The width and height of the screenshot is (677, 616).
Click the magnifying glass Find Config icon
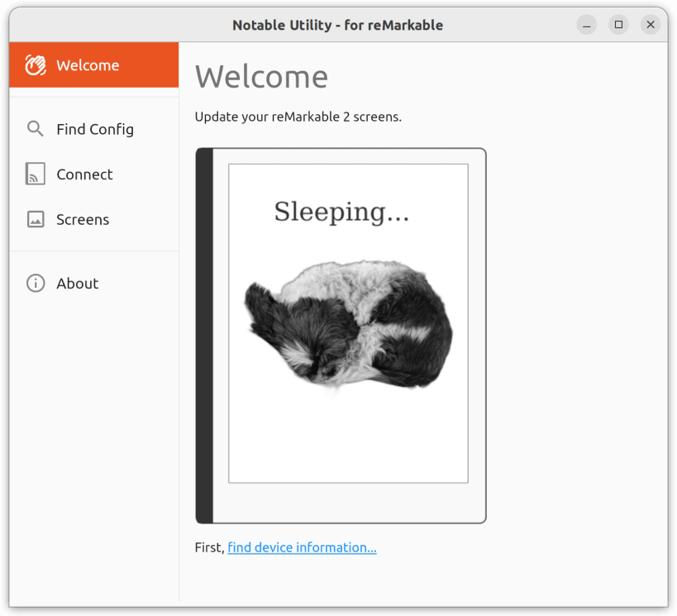click(x=35, y=129)
